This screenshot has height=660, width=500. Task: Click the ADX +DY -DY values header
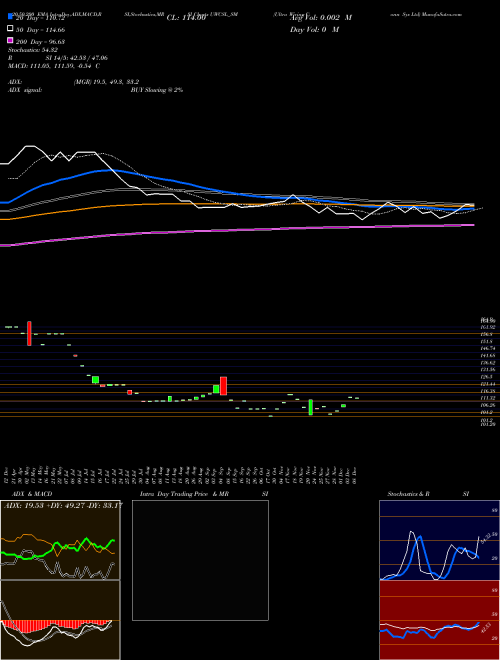[x=62, y=505]
